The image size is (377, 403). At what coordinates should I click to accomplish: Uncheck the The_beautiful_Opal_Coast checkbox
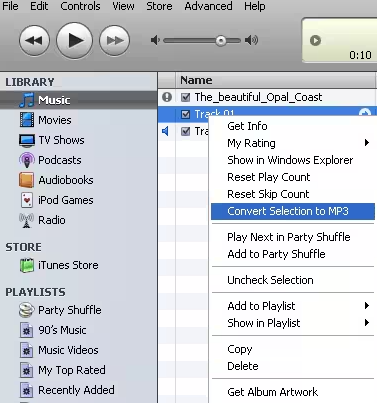click(x=185, y=97)
